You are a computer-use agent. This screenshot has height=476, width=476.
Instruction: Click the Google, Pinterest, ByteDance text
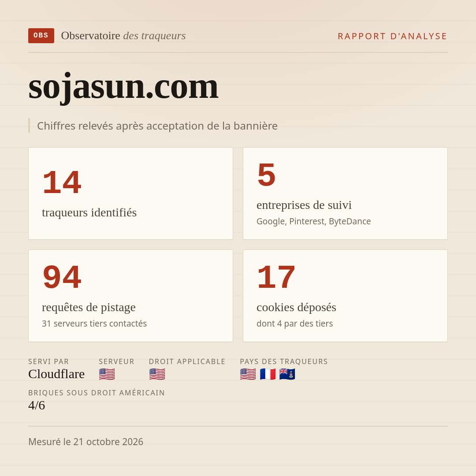tap(314, 221)
